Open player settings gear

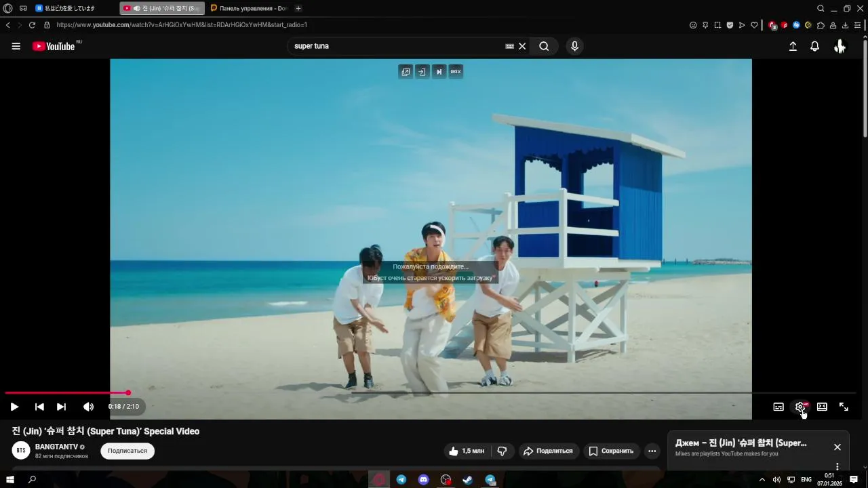click(800, 407)
